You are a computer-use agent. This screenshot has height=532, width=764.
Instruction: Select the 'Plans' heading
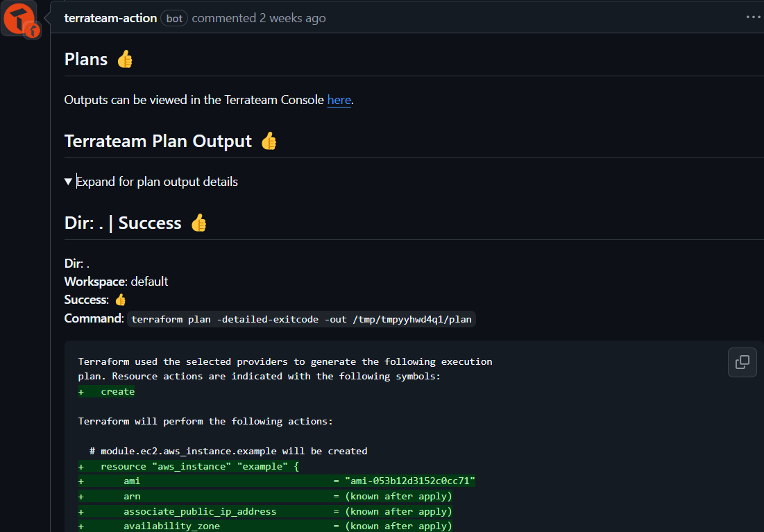tap(86, 60)
